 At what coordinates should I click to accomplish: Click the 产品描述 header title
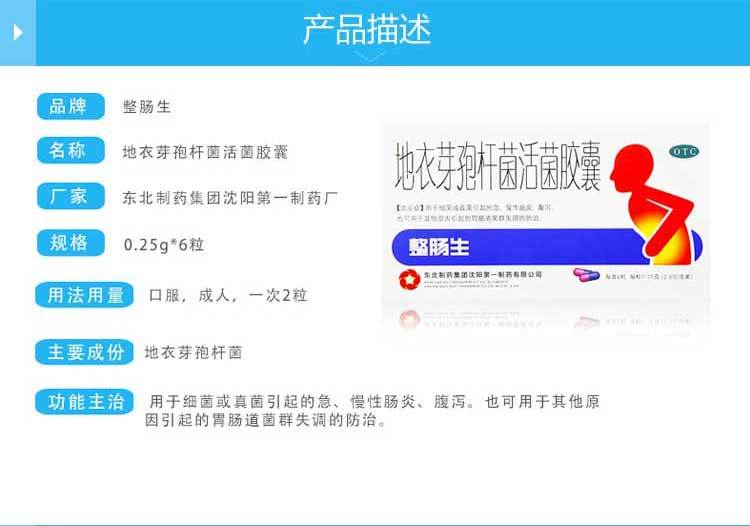pyautogui.click(x=367, y=30)
